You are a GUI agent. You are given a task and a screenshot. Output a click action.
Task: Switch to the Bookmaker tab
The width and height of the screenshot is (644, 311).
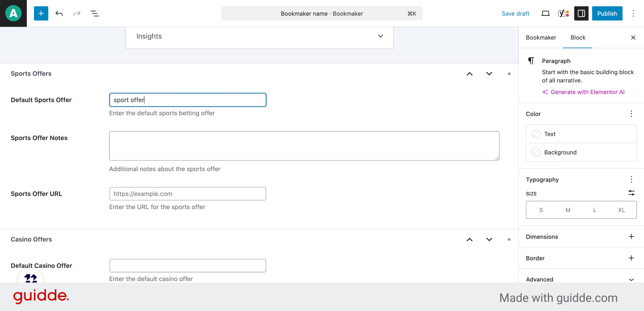point(541,38)
